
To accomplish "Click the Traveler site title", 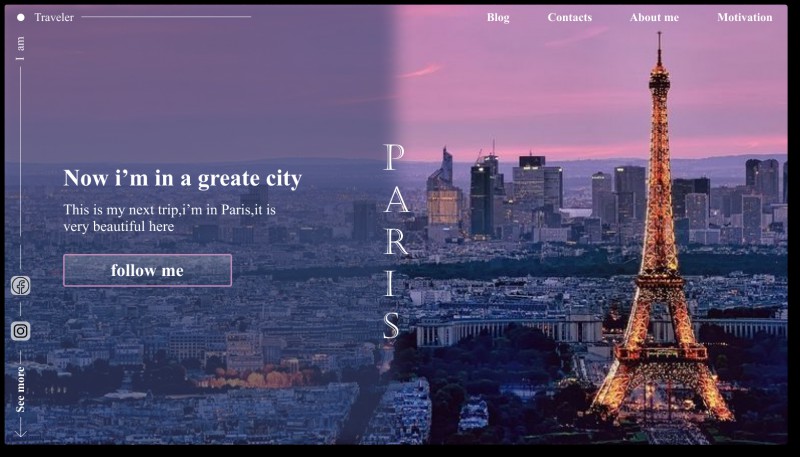I will coord(54,17).
